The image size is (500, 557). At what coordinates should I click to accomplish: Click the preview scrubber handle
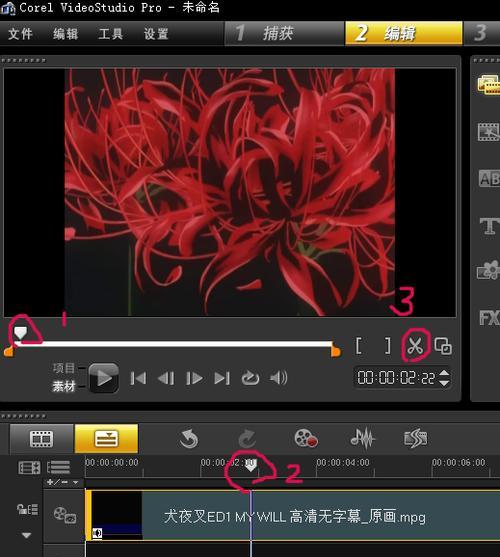tap(20, 333)
